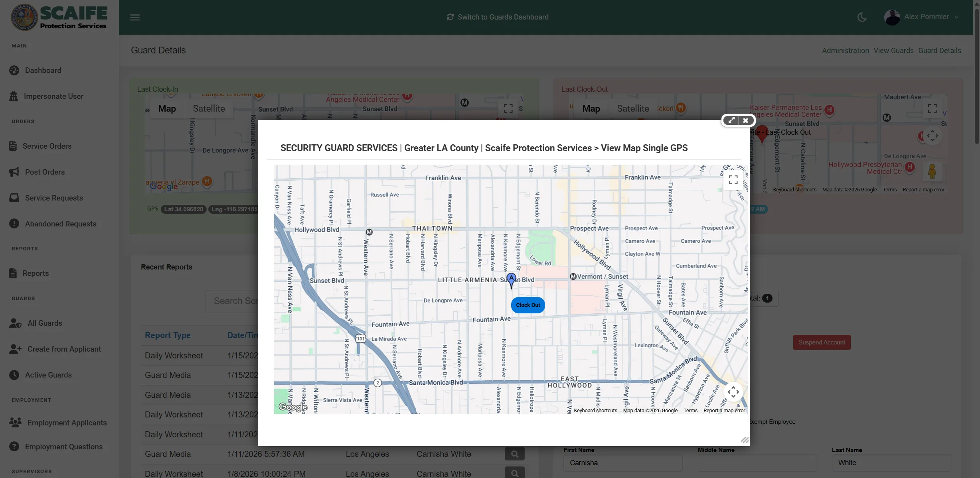Click the refresh icon beside Switch to Guards Dashboard
Viewport: 980px width, 478px height.
point(450,17)
